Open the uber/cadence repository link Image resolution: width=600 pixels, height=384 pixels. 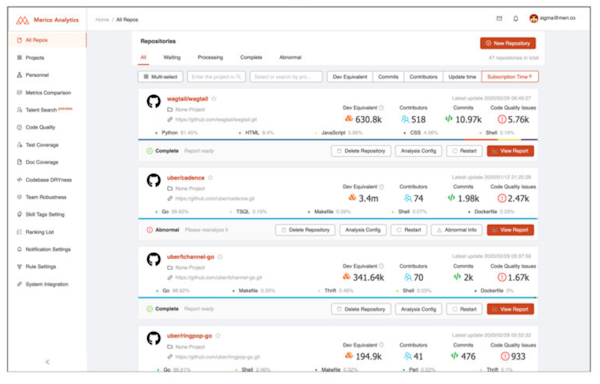pos(186,178)
